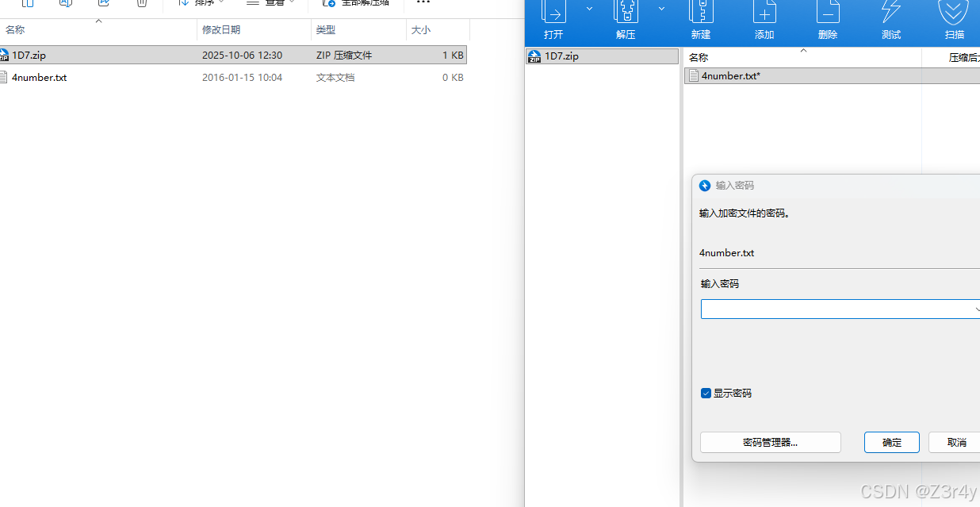This screenshot has width=980, height=507.
Task: Sort Explorer by the 名称 column header
Action: coord(15,29)
